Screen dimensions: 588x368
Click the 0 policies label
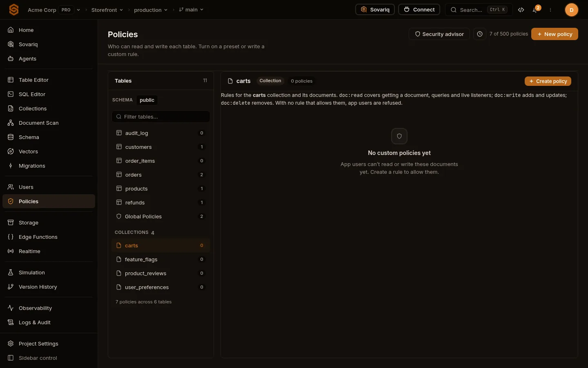point(302,81)
